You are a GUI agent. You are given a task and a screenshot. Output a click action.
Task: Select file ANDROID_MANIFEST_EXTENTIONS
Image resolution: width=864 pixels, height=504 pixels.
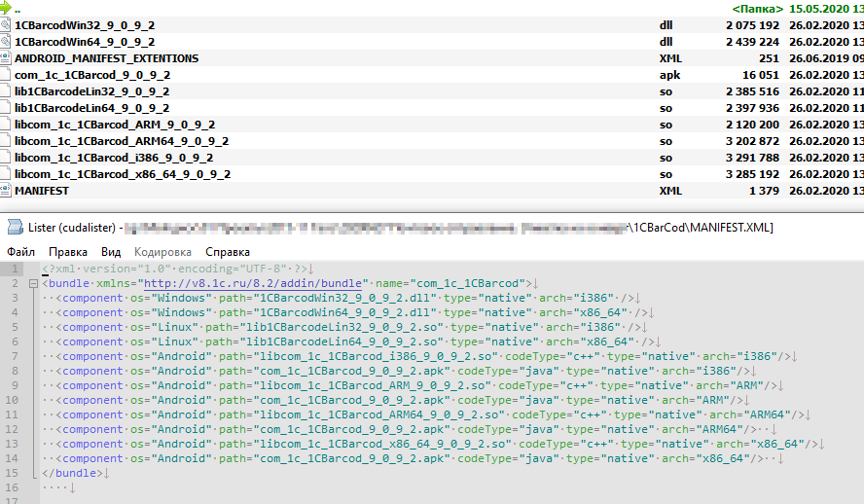pyautogui.click(x=106, y=58)
